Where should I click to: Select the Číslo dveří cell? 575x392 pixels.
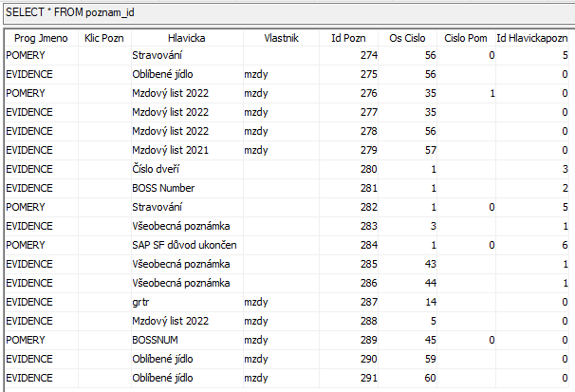(187, 169)
